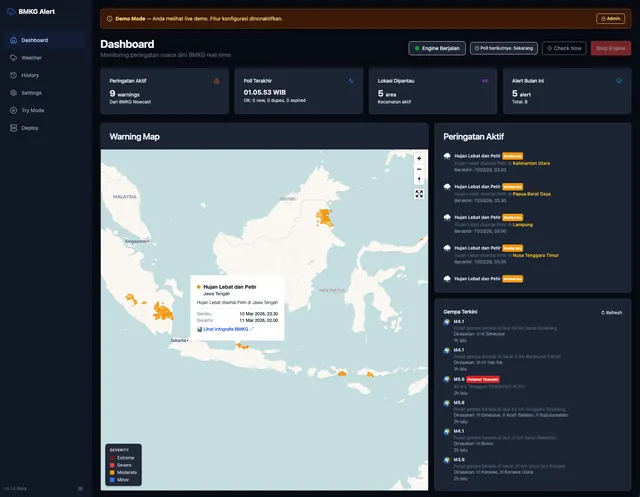Click the 5 alert monthly count value
This screenshot has width=640, height=497.
pyautogui.click(x=521, y=94)
